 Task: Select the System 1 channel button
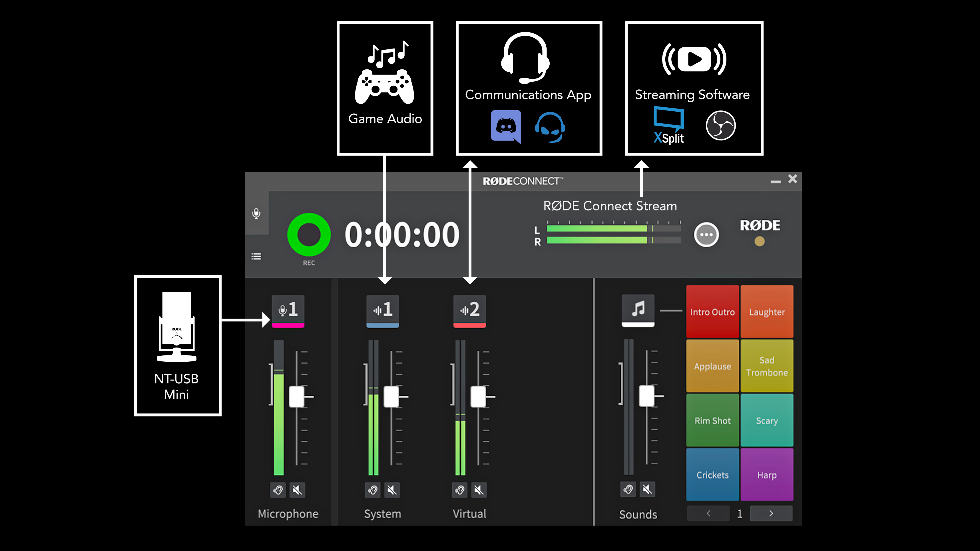[x=383, y=311]
